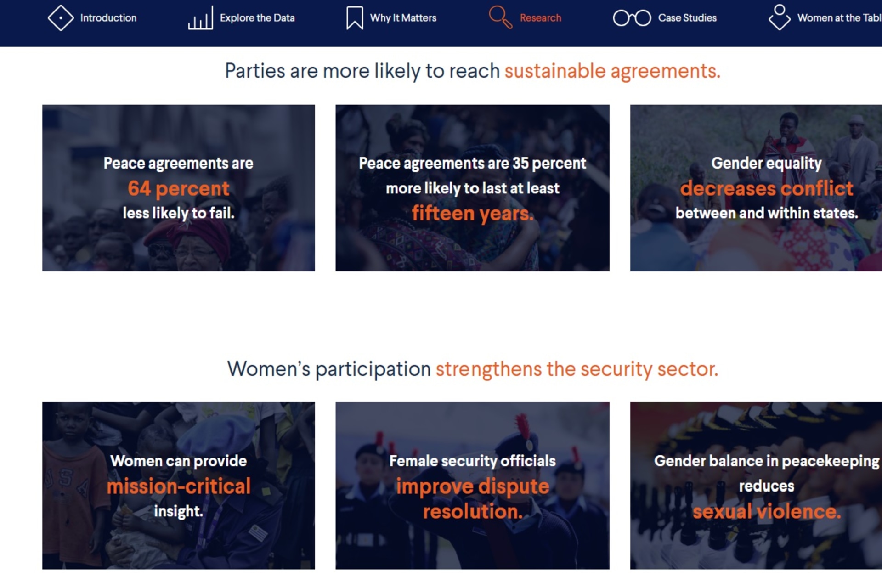Open the '64 percent less likely to fail' card
The height and width of the screenshot is (588, 882).
point(178,188)
